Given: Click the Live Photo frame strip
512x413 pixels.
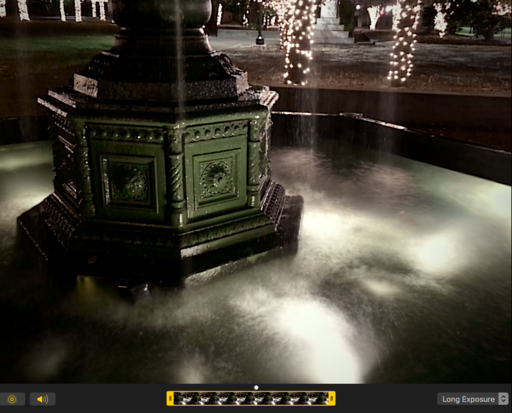Looking at the screenshot, I should (x=251, y=398).
